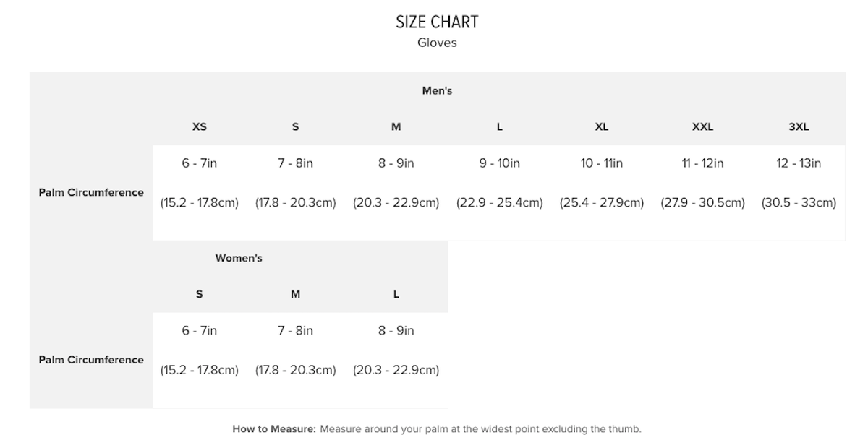This screenshot has height=448, width=868.
Task: Click the How to Measure label
Action: 274,429
